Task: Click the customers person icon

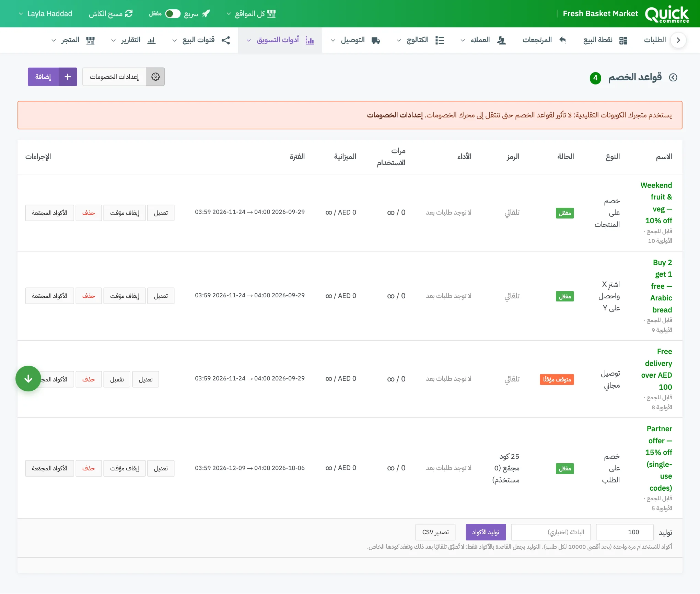Action: [501, 40]
